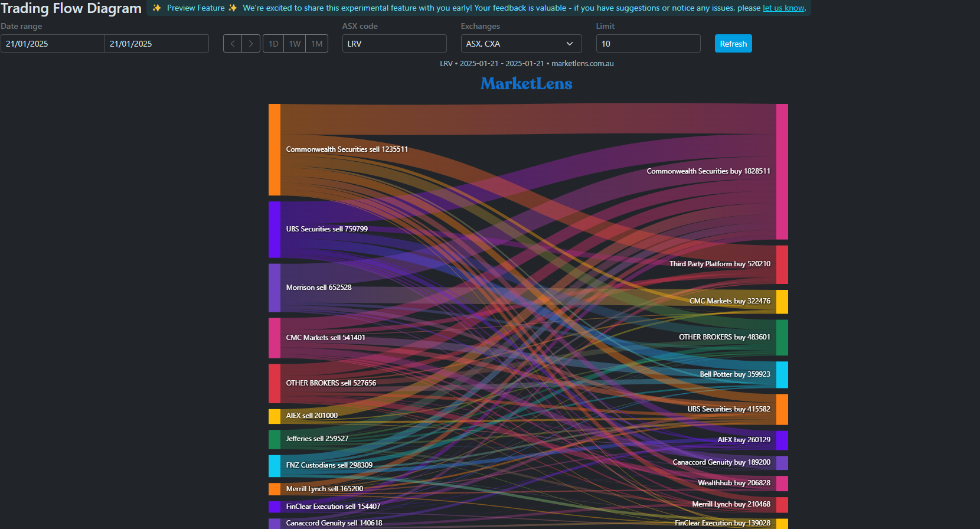Click the Refresh button

tap(733, 44)
